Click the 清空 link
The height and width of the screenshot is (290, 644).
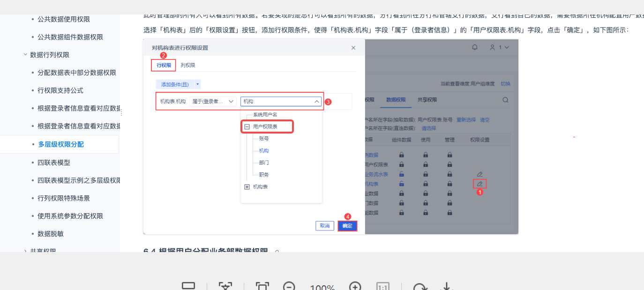(485, 120)
